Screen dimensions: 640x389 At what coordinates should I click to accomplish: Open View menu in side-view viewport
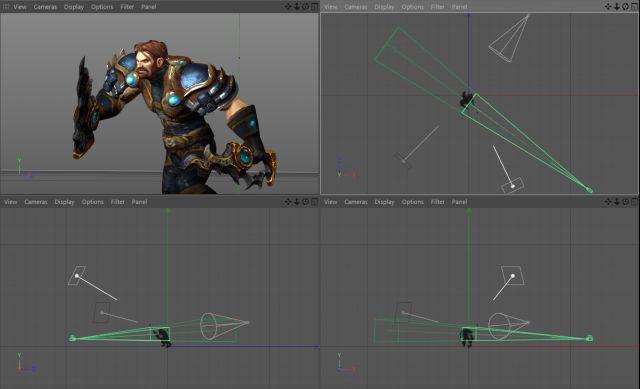click(11, 202)
